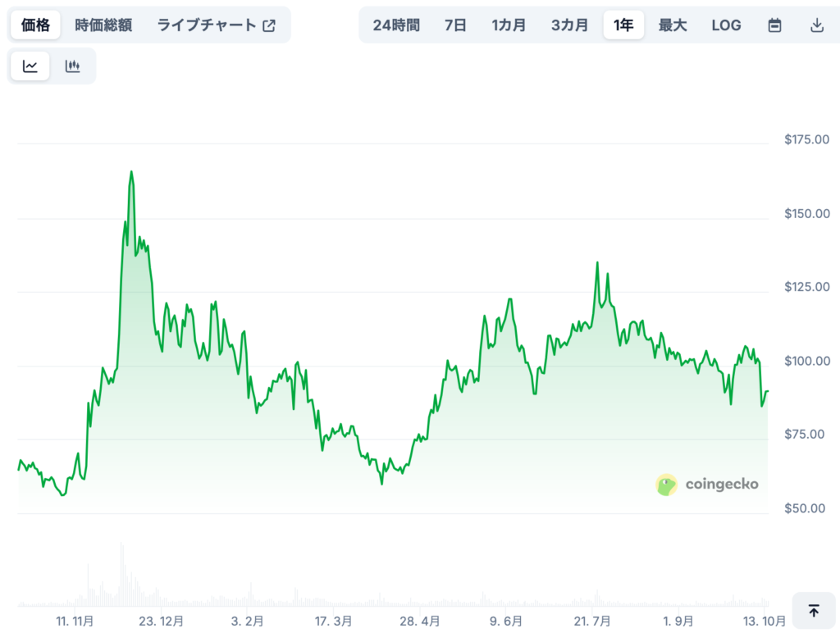Screen dimensions: 840x642
Task: Click the CoinGecko logo watermark
Action: point(707,485)
